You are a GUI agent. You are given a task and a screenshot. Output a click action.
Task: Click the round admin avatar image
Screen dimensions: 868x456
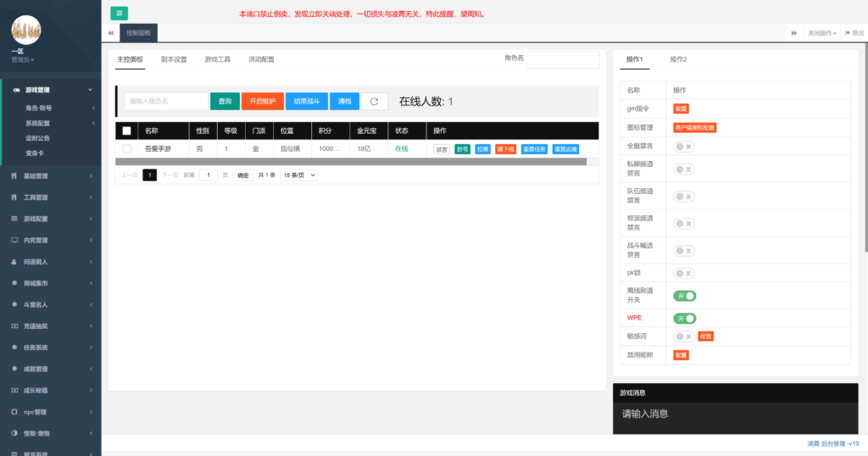point(26,30)
